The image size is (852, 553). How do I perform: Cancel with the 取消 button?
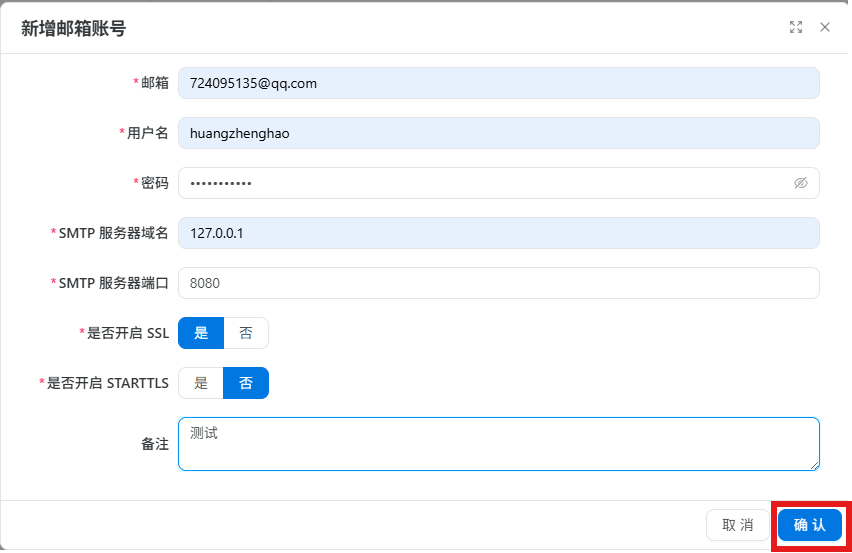pyautogui.click(x=737, y=525)
